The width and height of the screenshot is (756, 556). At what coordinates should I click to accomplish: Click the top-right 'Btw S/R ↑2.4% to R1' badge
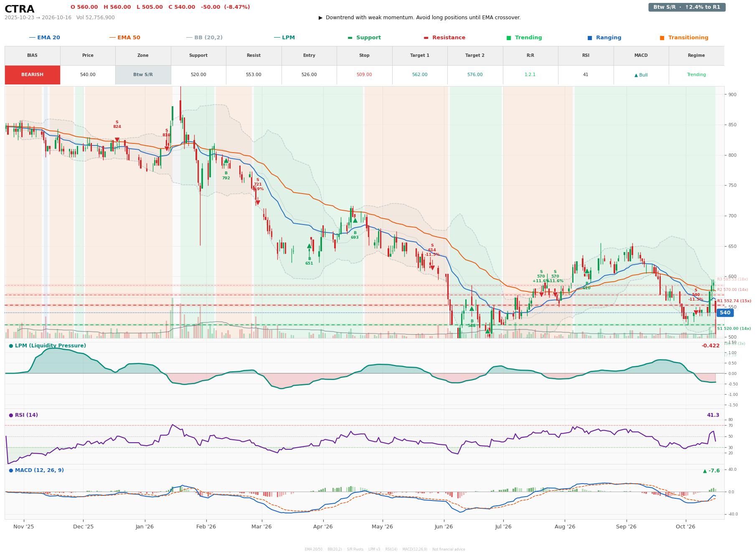687,7
